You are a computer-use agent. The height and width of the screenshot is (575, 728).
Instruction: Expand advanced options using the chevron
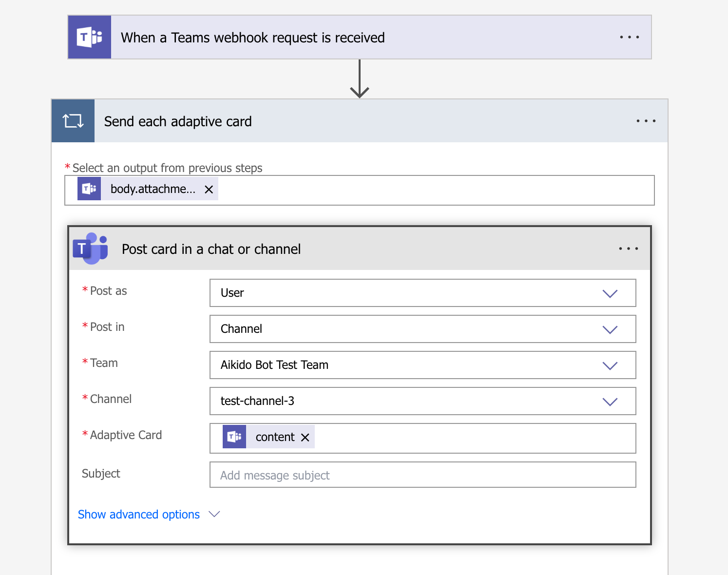(214, 515)
